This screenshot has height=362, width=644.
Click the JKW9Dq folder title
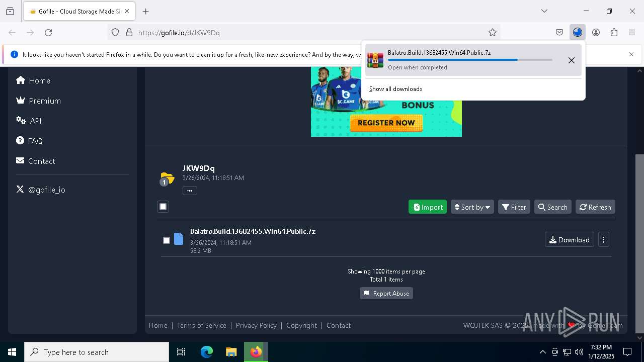pos(198,168)
